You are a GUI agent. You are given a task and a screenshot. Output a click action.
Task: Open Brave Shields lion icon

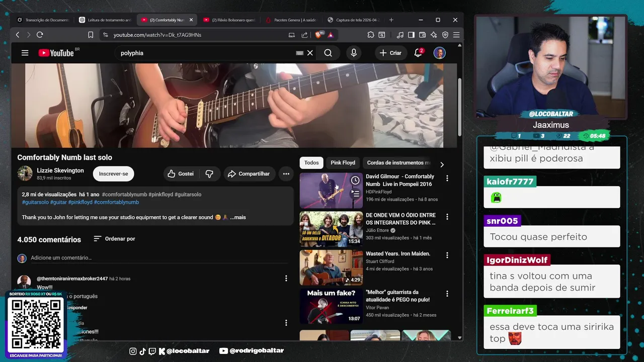(x=319, y=35)
